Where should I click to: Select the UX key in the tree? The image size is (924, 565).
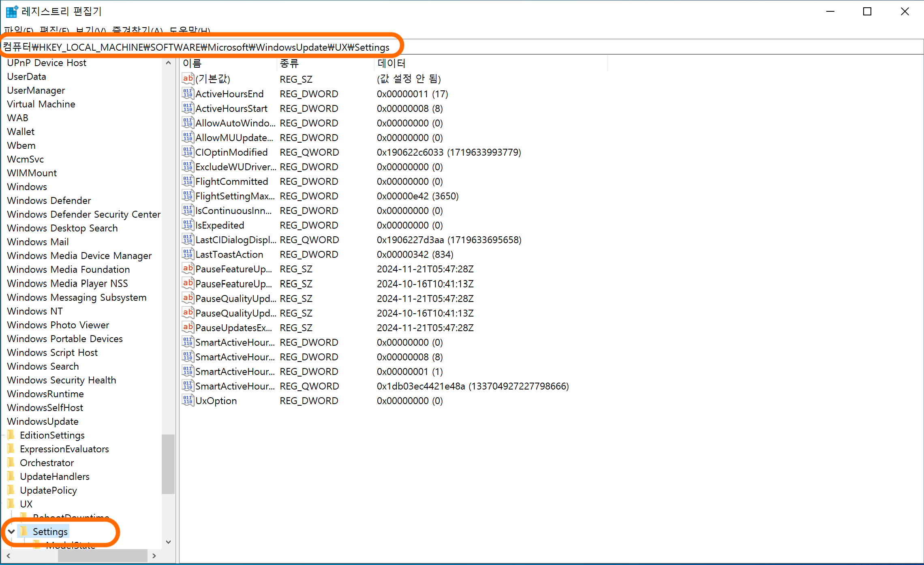pyautogui.click(x=26, y=504)
